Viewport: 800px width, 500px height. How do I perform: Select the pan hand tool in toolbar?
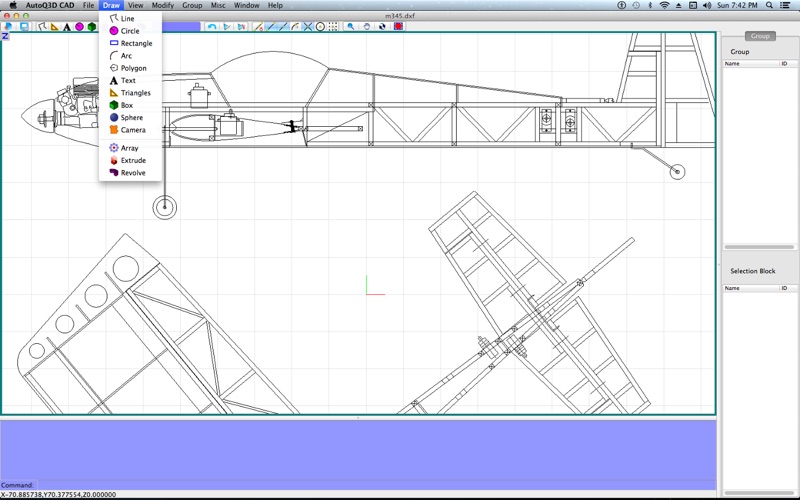pos(367,27)
